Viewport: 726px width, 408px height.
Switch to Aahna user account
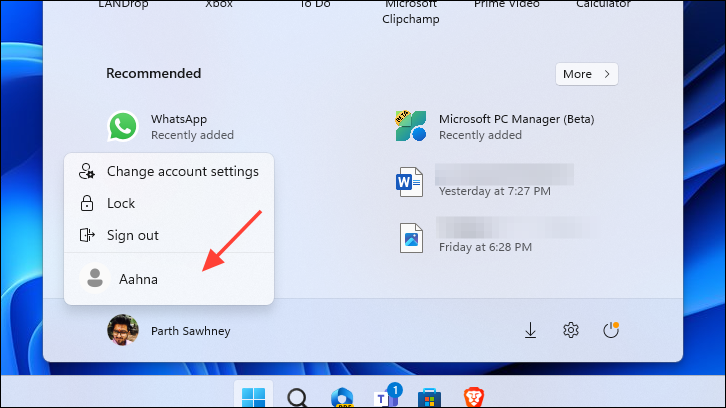point(169,279)
